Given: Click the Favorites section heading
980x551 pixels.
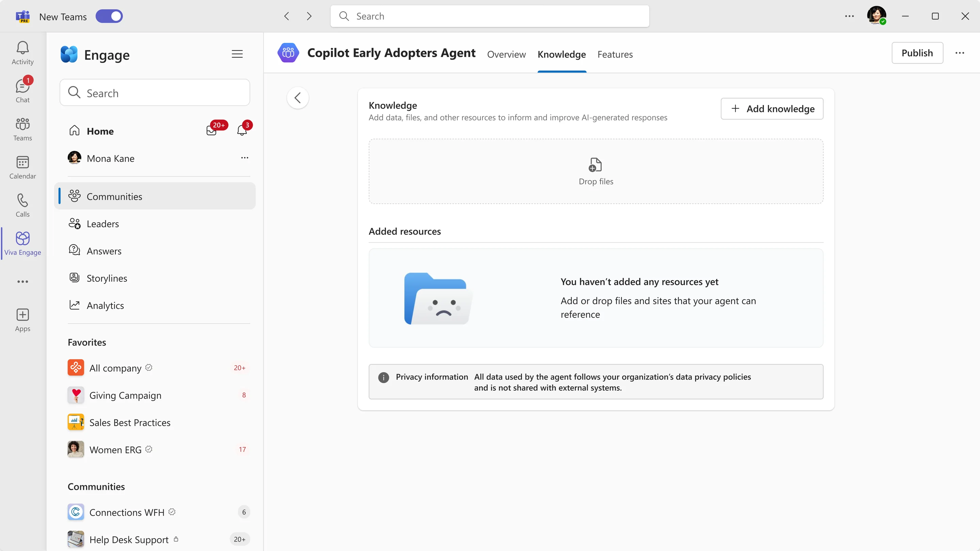Looking at the screenshot, I should [87, 342].
